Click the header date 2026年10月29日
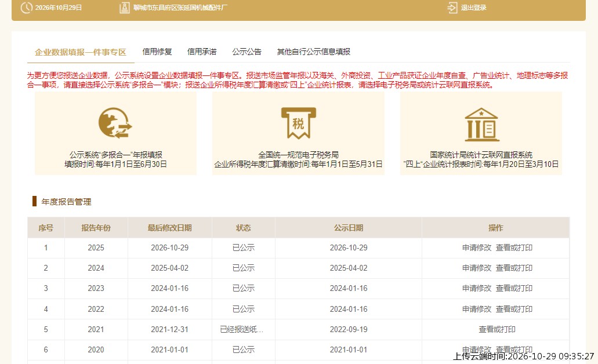598x364 pixels. point(59,8)
